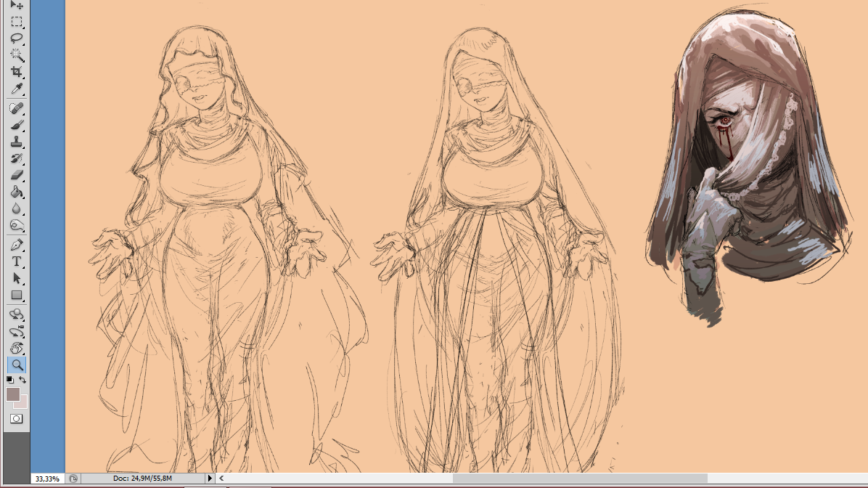Click the status bar preview icon
This screenshot has width=868, height=488.
click(x=73, y=479)
